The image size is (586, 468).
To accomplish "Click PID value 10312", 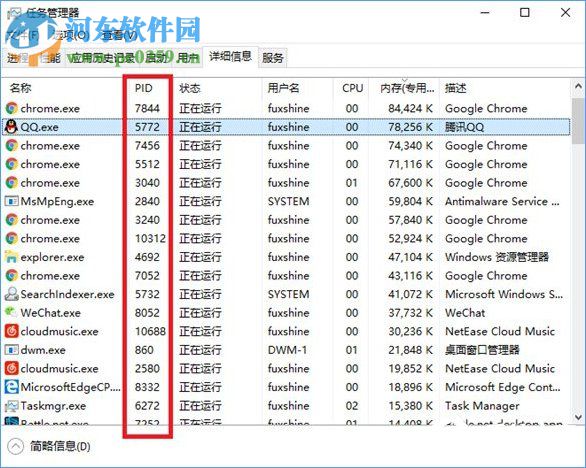I will point(150,238).
